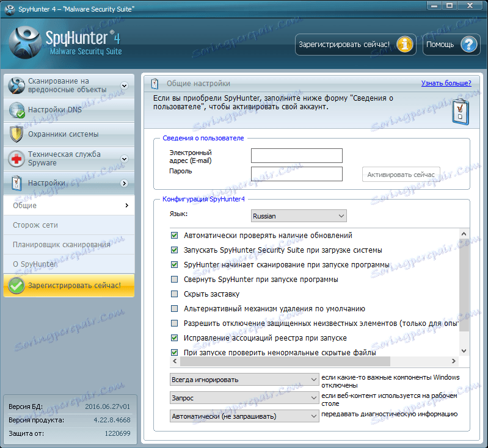Click the green checkmark register icon
The image size is (488, 448).
click(x=16, y=285)
